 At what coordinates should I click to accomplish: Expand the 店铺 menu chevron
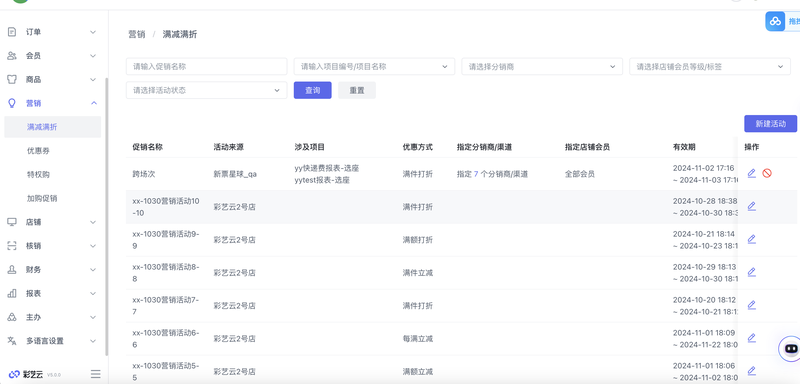point(93,222)
